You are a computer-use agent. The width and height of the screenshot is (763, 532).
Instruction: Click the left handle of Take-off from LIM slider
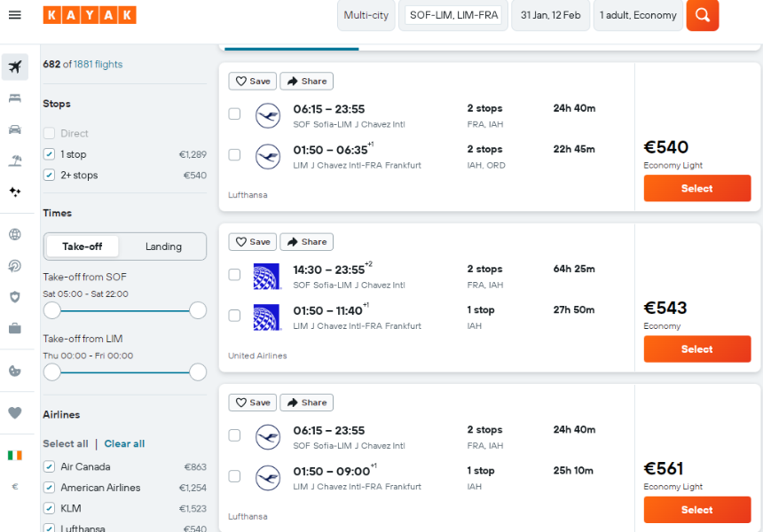[x=52, y=372]
